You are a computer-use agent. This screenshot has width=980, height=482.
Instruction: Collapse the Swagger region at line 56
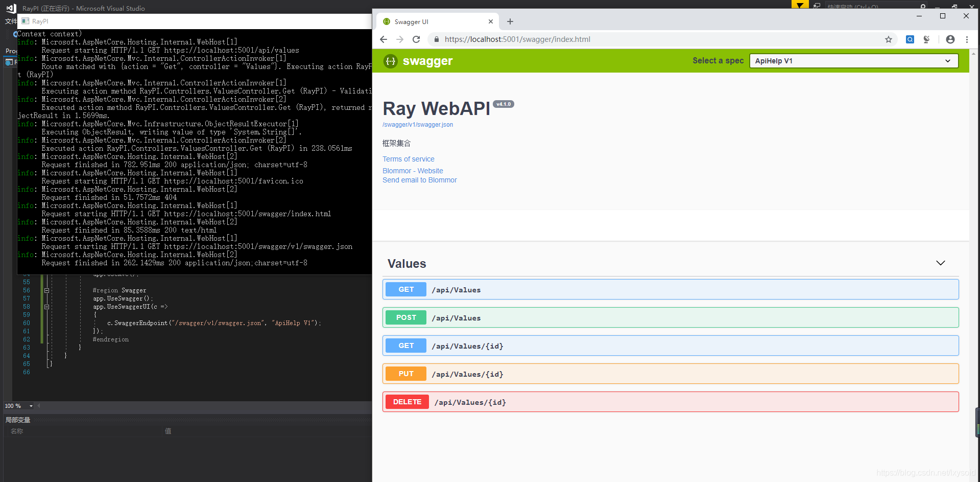click(46, 290)
